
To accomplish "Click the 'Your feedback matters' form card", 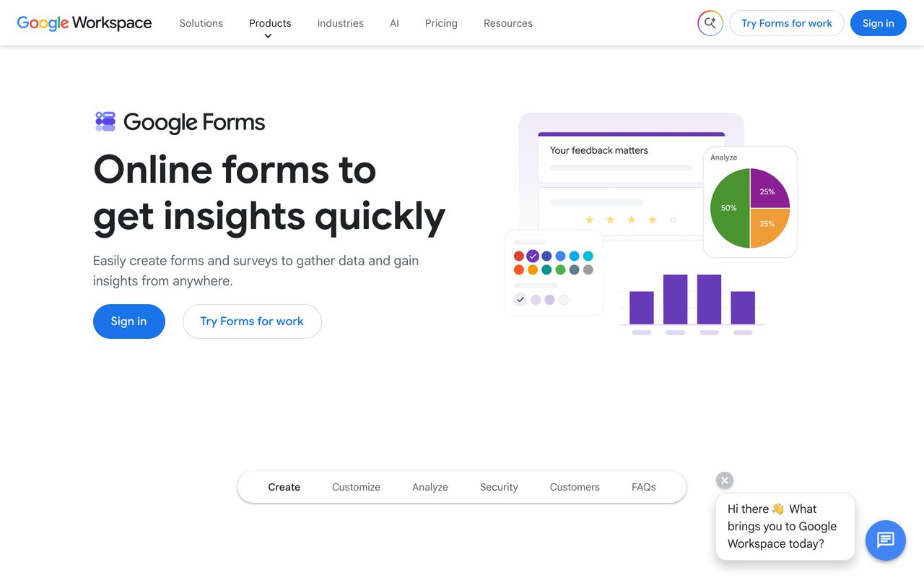I will 631,157.
